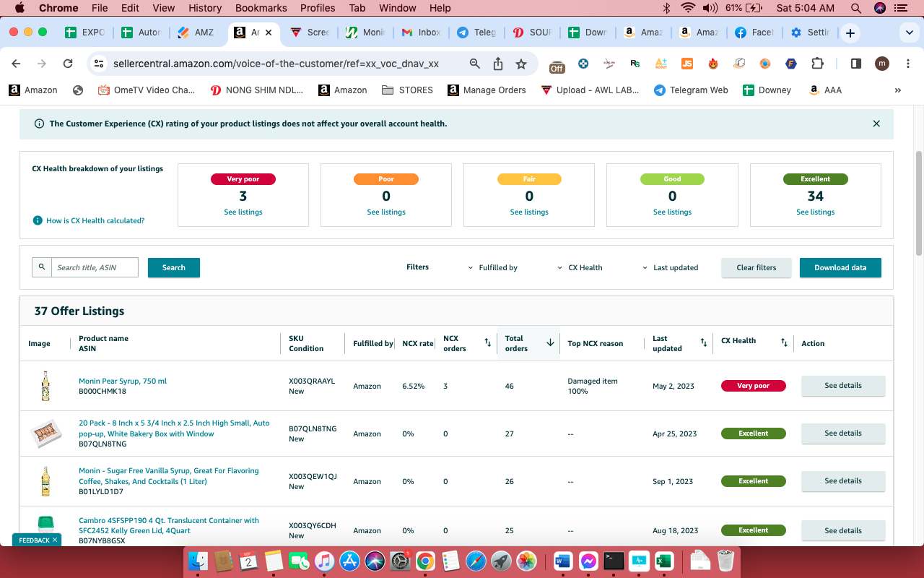Viewport: 924px width, 578px height.
Task: Open the Chrome menu in the menu bar
Action: pos(58,8)
